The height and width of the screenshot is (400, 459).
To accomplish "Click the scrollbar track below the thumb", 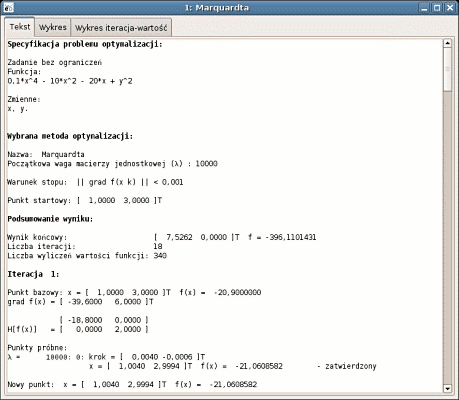I will 447,238.
